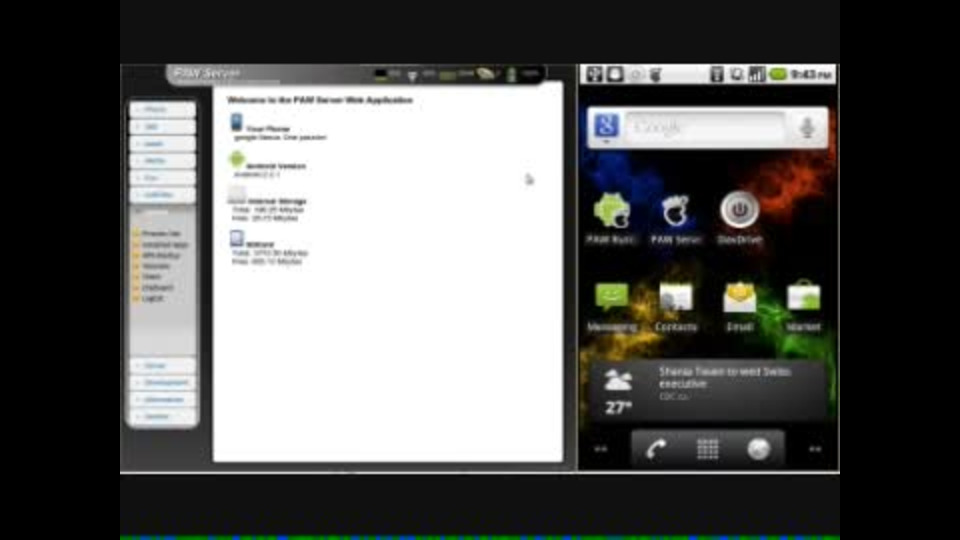This screenshot has width=960, height=540.
Task: Click the Internal Storage icon
Action: point(236,195)
